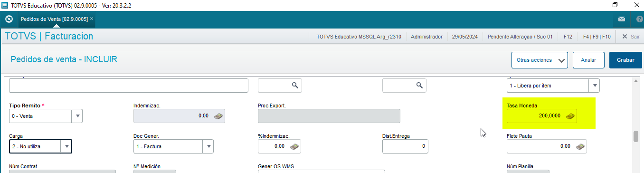Expand the Libera por ítem dropdown

tap(594, 86)
